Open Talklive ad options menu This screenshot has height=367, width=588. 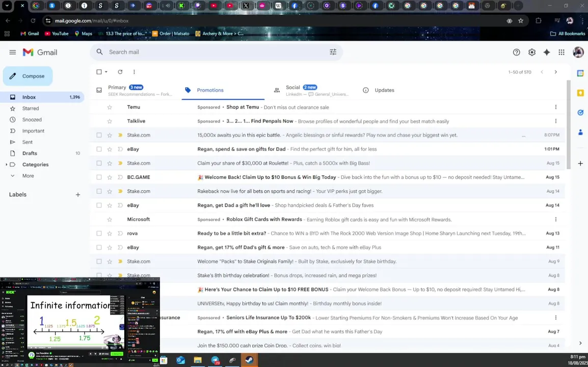click(x=556, y=121)
